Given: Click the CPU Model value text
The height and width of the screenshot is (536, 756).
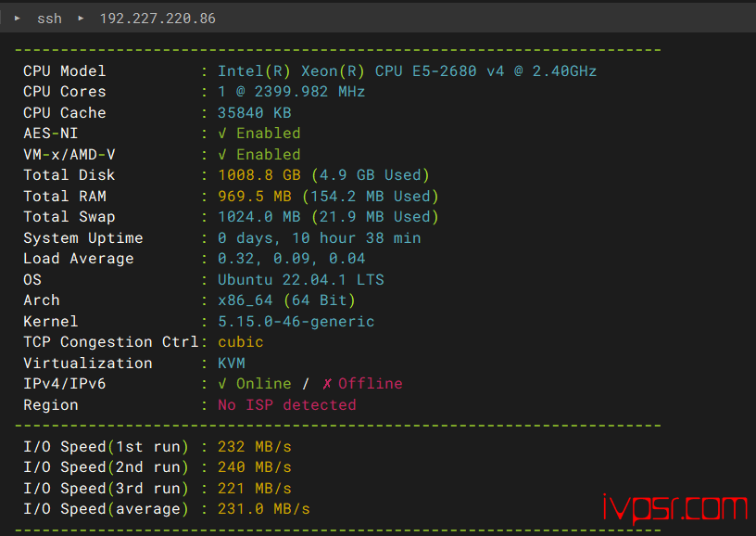Looking at the screenshot, I should pyautogui.click(x=407, y=71).
